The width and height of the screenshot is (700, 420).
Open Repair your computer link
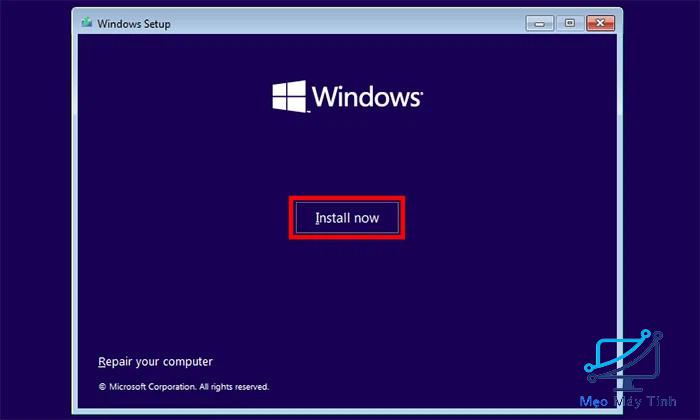pos(155,362)
